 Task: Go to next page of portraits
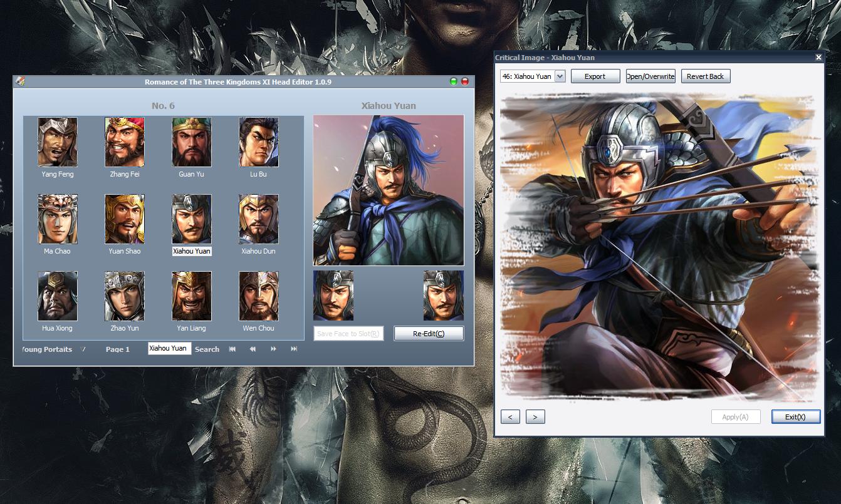click(273, 349)
